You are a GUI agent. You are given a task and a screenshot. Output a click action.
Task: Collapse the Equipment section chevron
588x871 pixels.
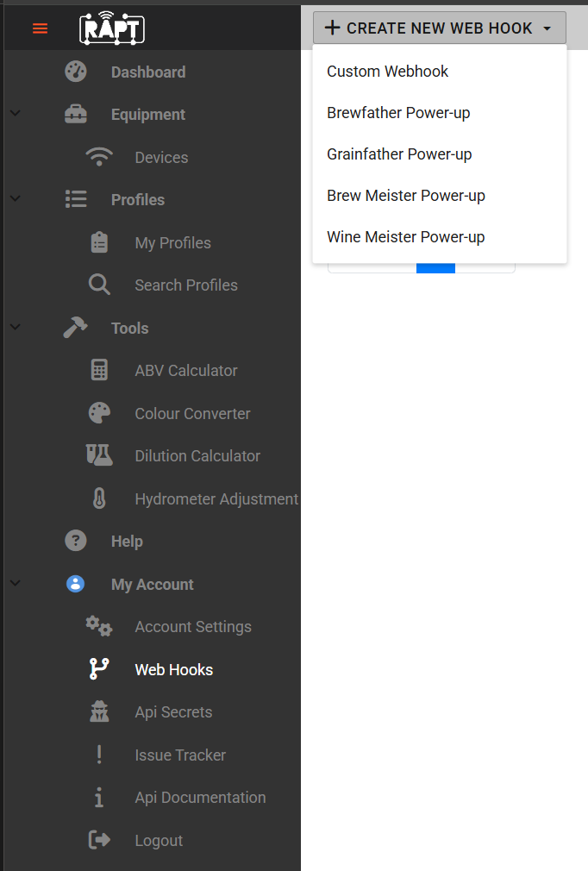pyautogui.click(x=16, y=113)
